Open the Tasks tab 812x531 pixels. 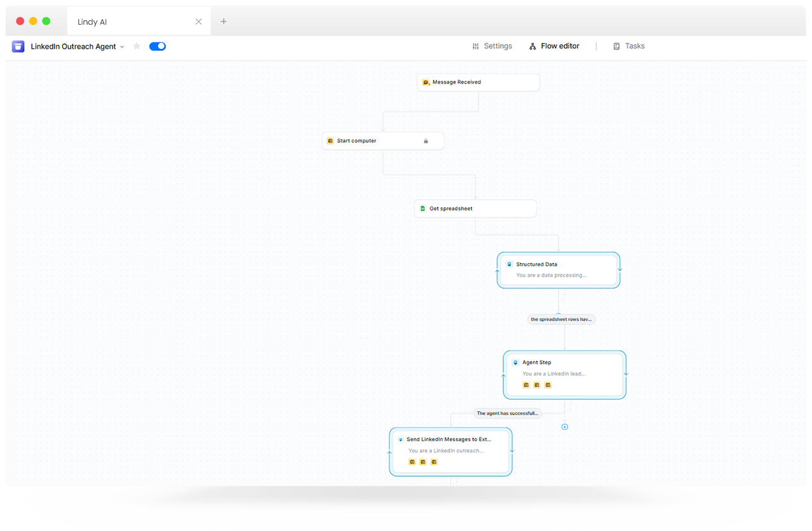(629, 46)
